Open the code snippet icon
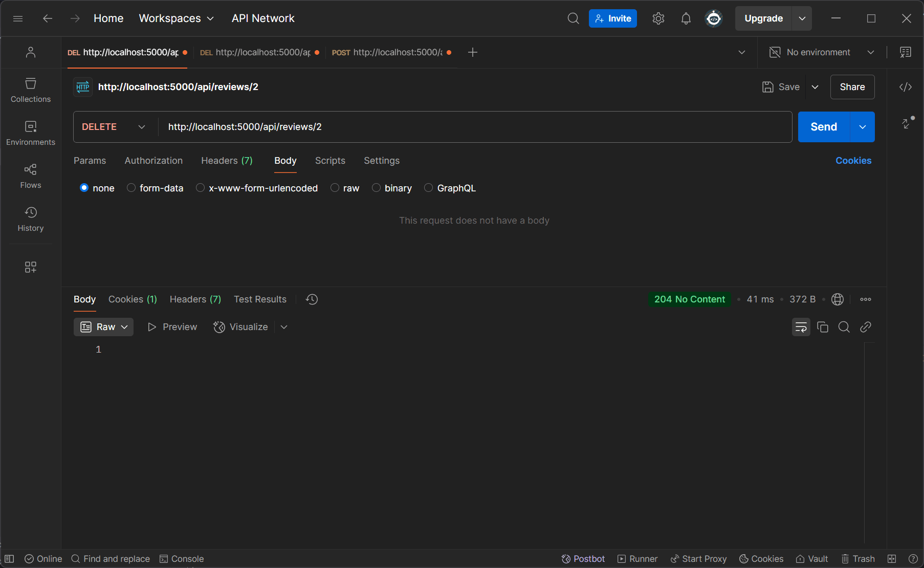Image resolution: width=924 pixels, height=568 pixels. (905, 87)
